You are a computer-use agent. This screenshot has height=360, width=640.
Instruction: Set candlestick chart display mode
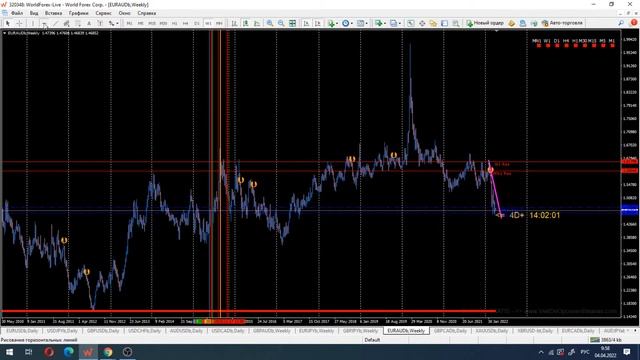246,23
